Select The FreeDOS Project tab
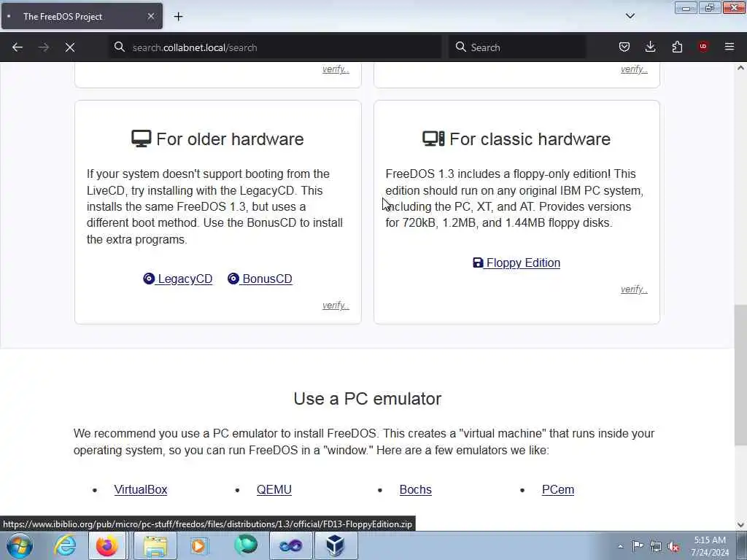747x560 pixels. click(x=82, y=16)
